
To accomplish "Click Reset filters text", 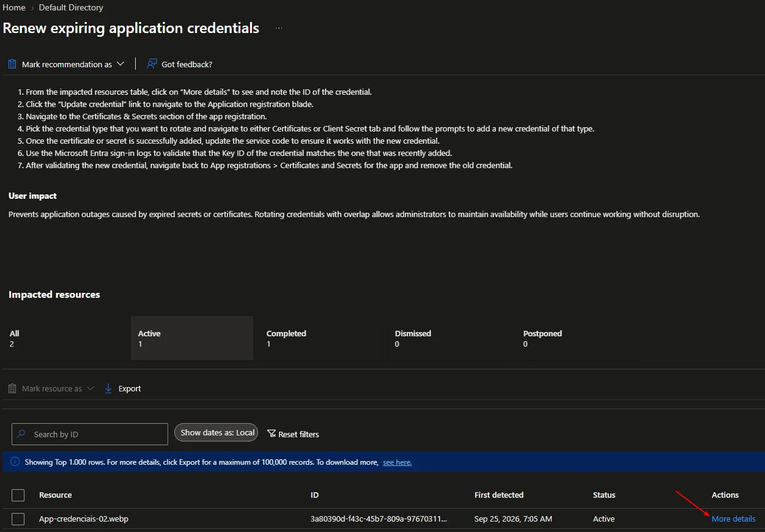I will point(298,434).
